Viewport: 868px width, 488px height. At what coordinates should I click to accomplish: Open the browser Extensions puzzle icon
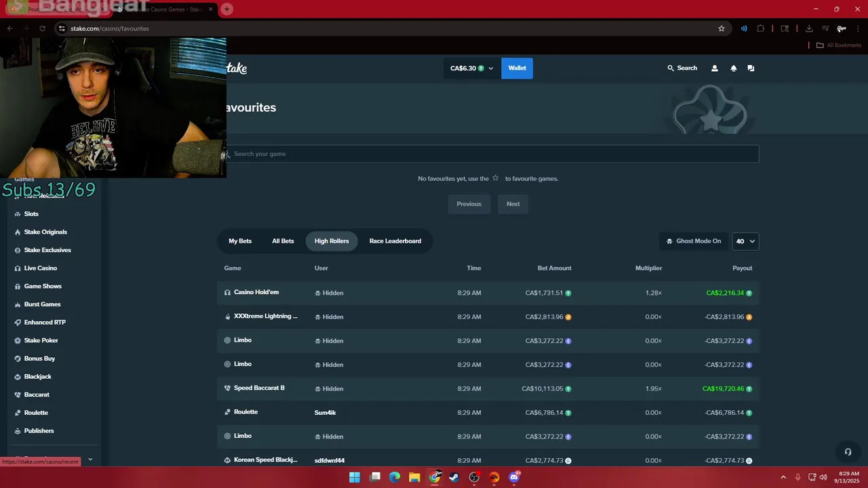pos(760,28)
